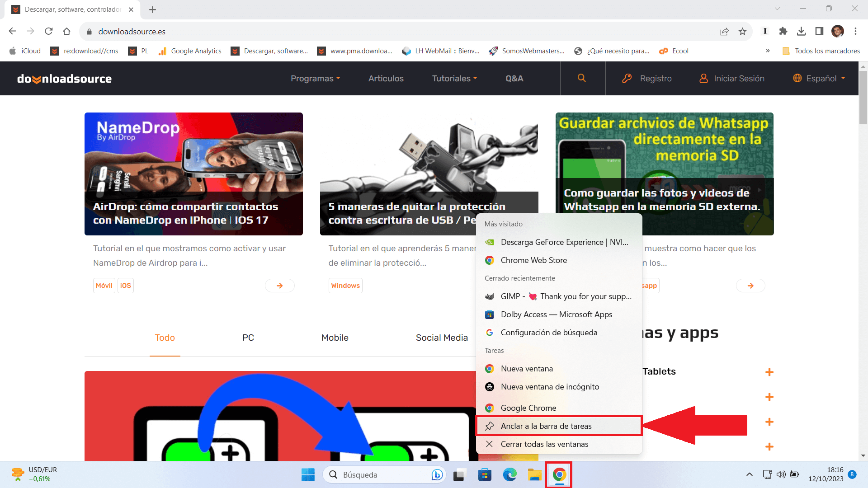Open Descarga GeForce Experience entry
Viewport: 868px width, 488px height.
tap(559, 242)
